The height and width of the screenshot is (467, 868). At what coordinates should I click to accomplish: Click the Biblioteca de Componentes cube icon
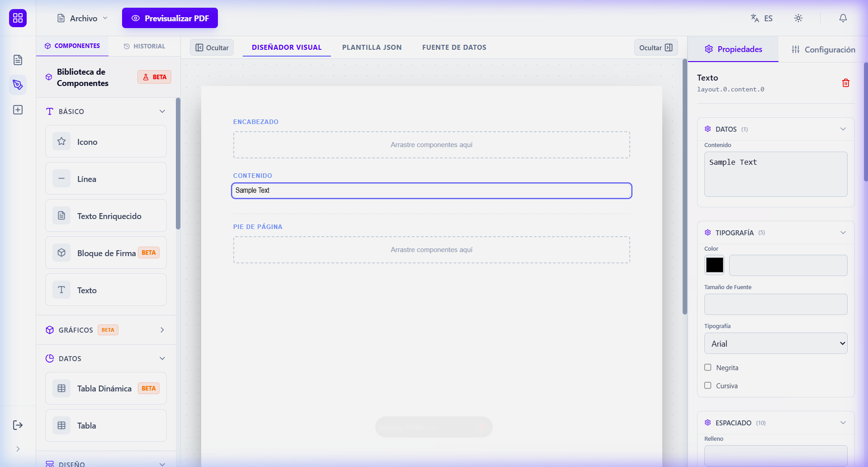tap(49, 77)
